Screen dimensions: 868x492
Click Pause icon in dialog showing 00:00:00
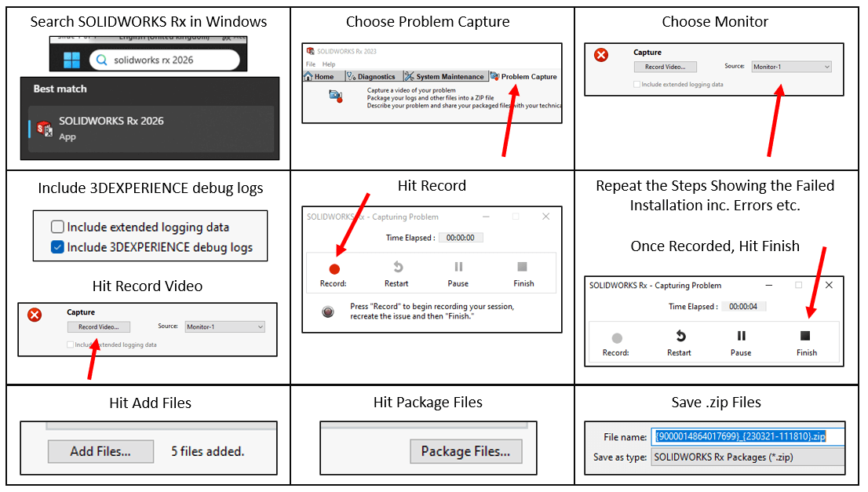click(x=458, y=268)
